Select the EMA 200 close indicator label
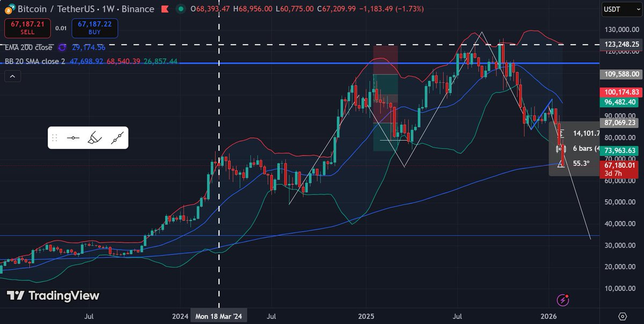 [28, 48]
